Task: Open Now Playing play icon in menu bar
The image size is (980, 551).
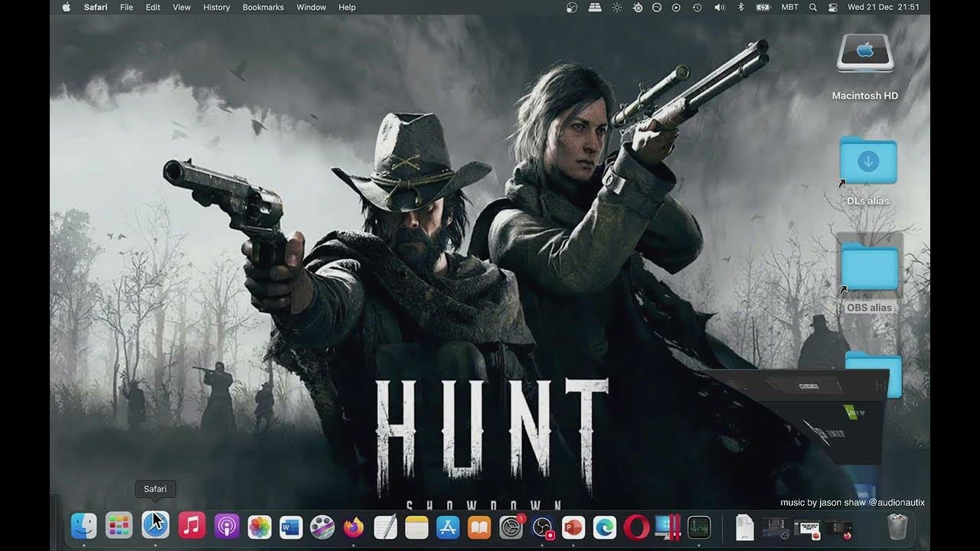Action: pos(676,7)
